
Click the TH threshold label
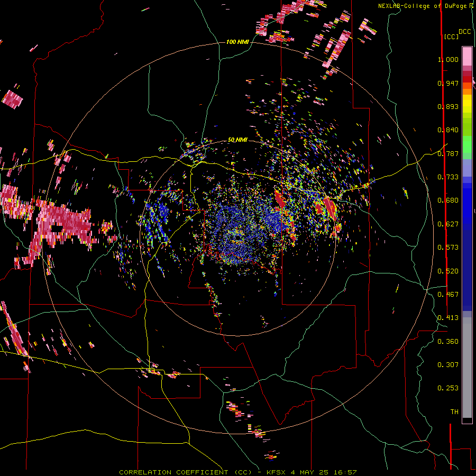454,412
